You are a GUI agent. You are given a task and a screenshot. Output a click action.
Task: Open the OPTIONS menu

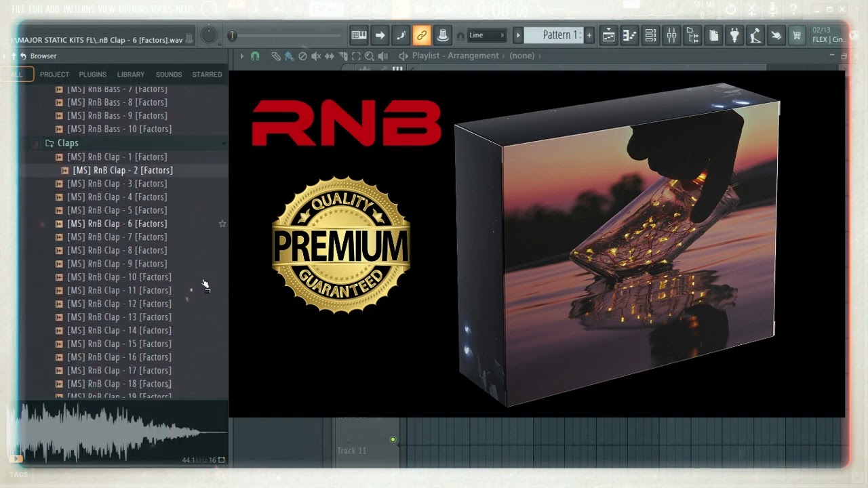[133, 9]
